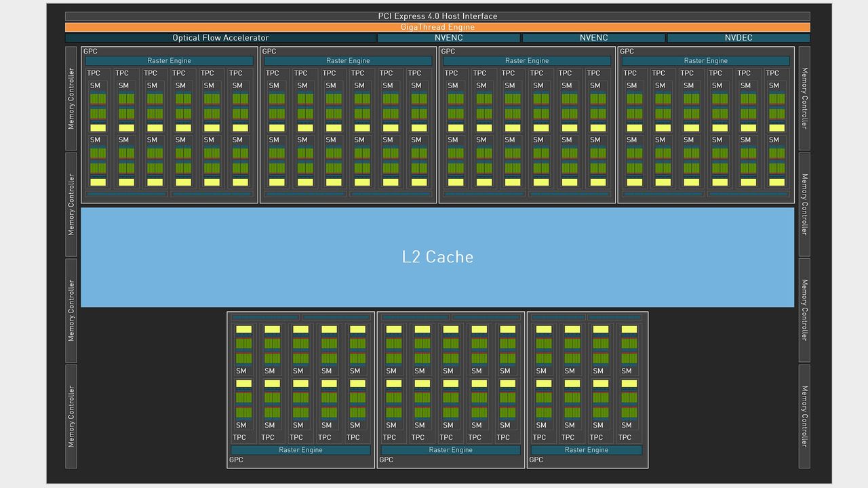Select the large blue L2 Cache block
This screenshot has height=488, width=868.
pyautogui.click(x=437, y=257)
